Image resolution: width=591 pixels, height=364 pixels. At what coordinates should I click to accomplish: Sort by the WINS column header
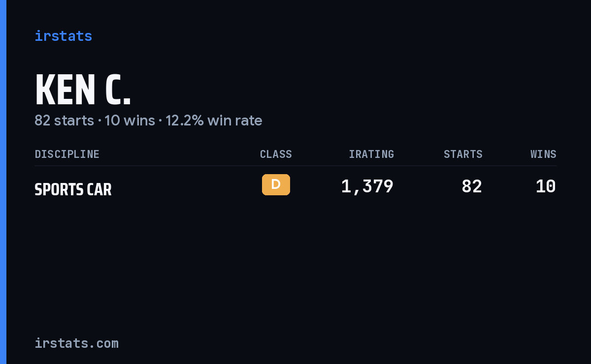543,154
